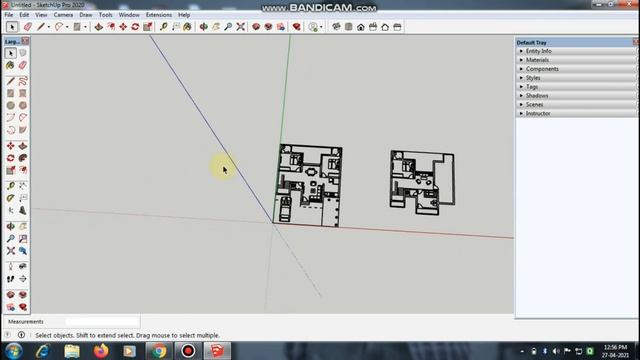Click the Measurements input box
Image resolution: width=640 pixels, height=360 pixels.
click(x=102, y=322)
